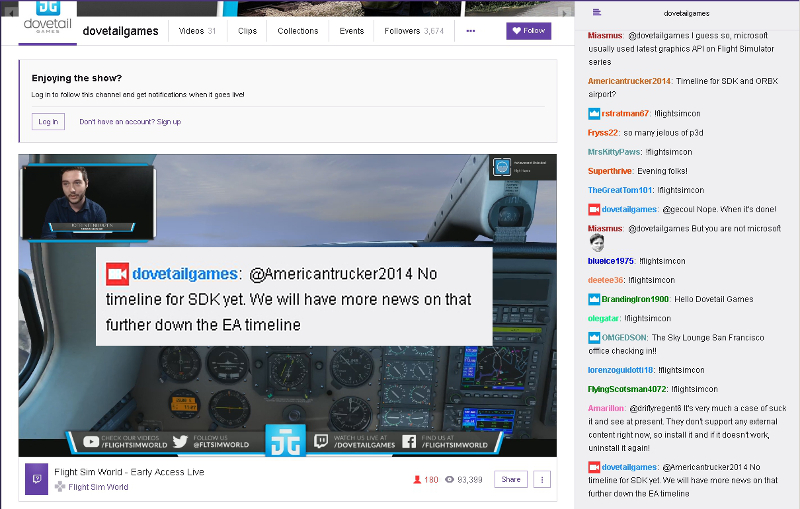
Task: Follow the dovetailgames channel
Action: (529, 31)
